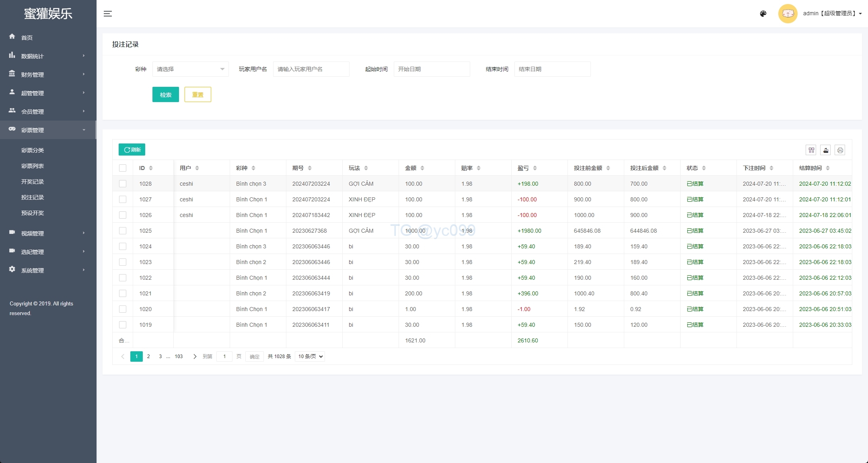Click the sidebar collapse hamburger icon
This screenshot has width=868, height=463.
[x=108, y=14]
